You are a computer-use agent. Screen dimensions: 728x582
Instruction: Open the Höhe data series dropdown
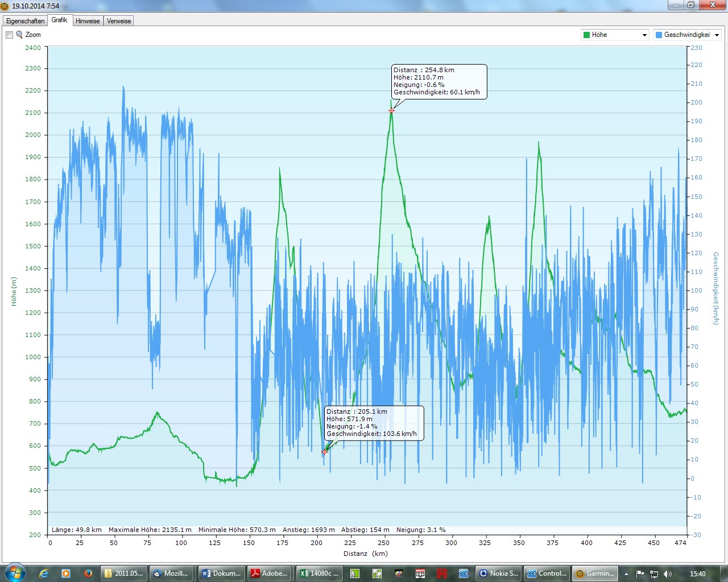[615, 35]
